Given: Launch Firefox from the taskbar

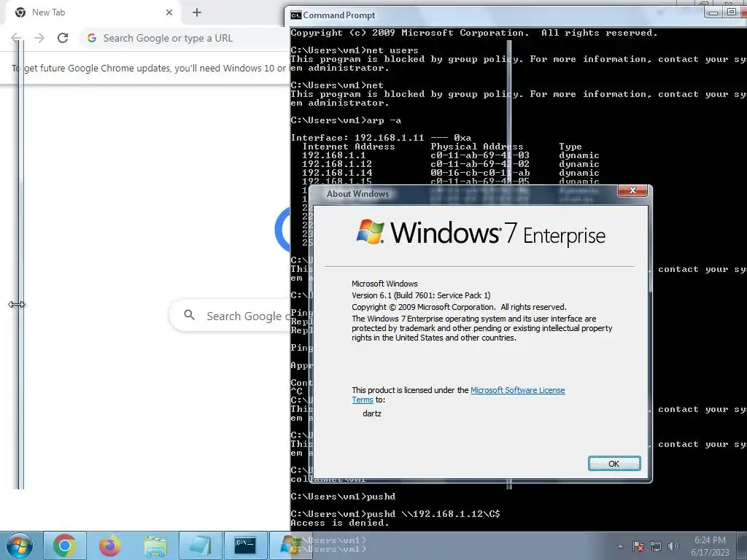Looking at the screenshot, I should [110, 545].
